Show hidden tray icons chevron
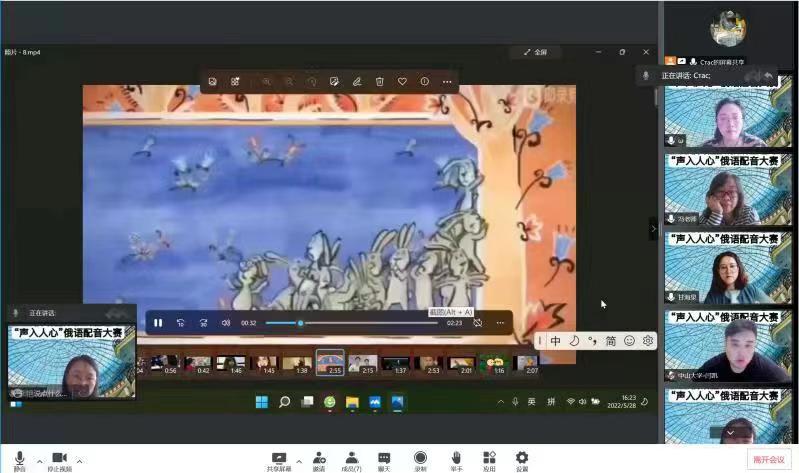799x473 pixels. (500, 402)
